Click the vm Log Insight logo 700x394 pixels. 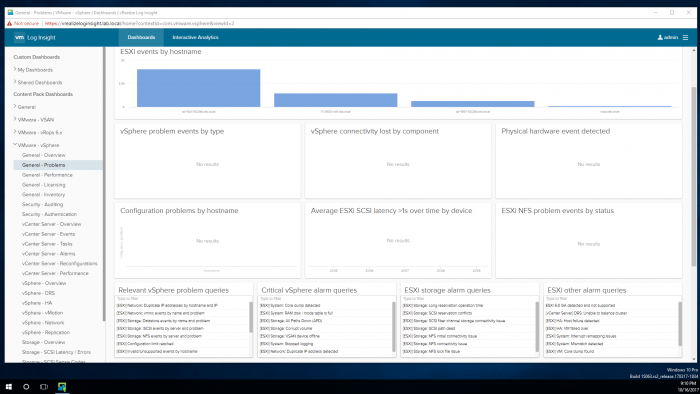click(x=35, y=37)
